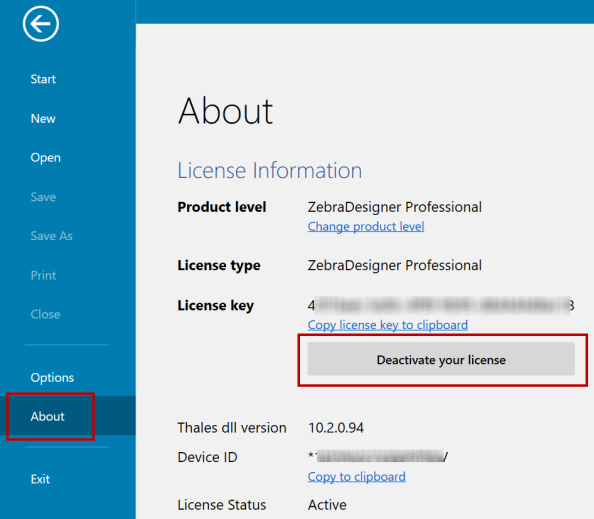Open the Options page
Image resolution: width=594 pixels, height=519 pixels.
(52, 378)
